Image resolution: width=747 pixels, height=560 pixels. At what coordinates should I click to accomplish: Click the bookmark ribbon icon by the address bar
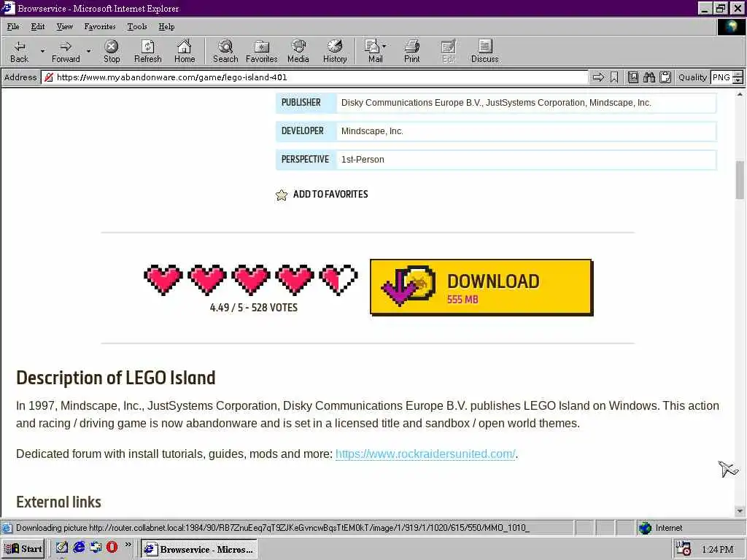click(614, 77)
